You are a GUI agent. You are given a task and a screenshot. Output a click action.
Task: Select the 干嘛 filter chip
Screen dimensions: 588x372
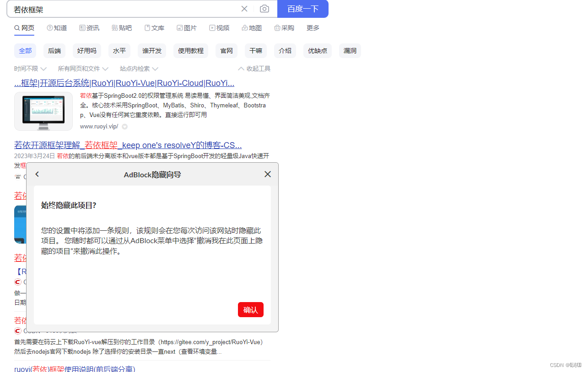tap(256, 51)
